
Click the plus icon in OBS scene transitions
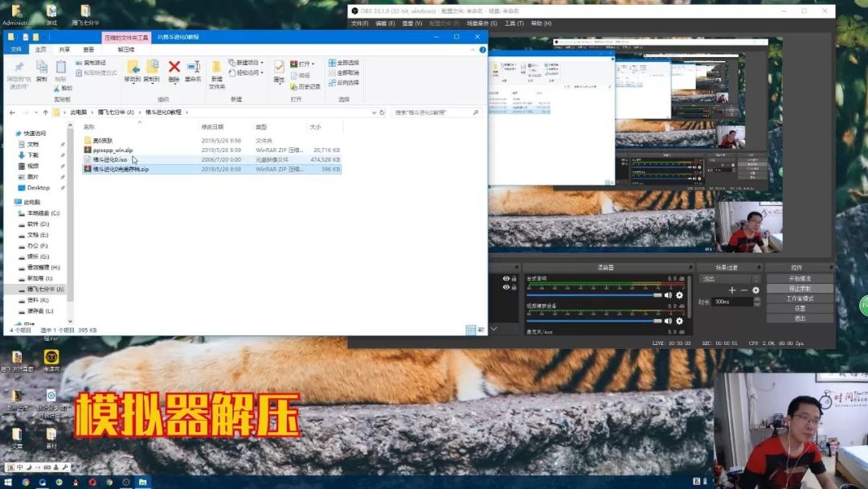tap(732, 290)
